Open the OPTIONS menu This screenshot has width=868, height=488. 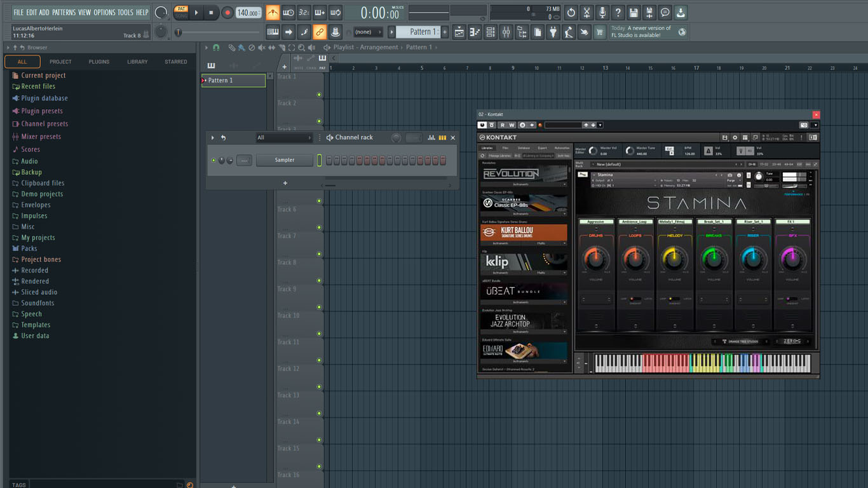pos(105,12)
